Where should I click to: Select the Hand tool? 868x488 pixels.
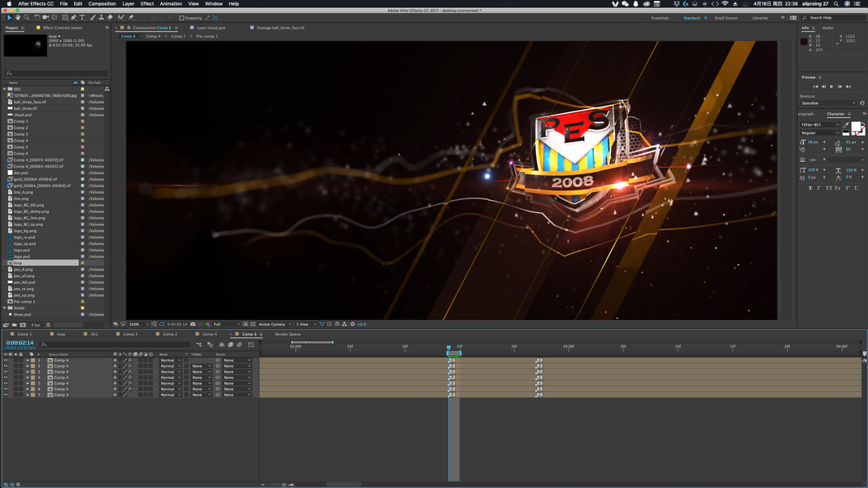coord(18,18)
